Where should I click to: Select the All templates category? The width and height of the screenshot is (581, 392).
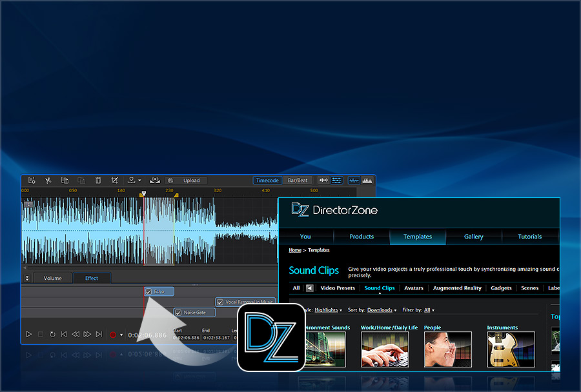tap(296, 288)
